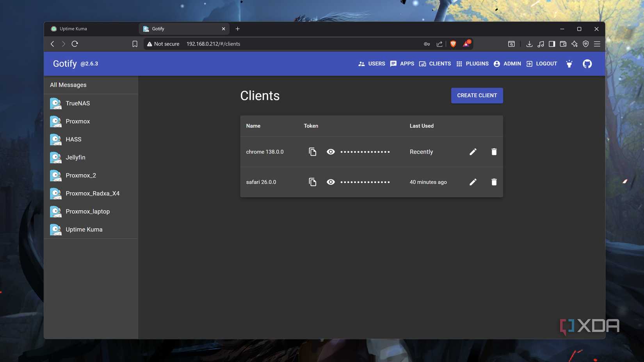
Task: Go to the PLUGINS page
Action: (x=472, y=64)
